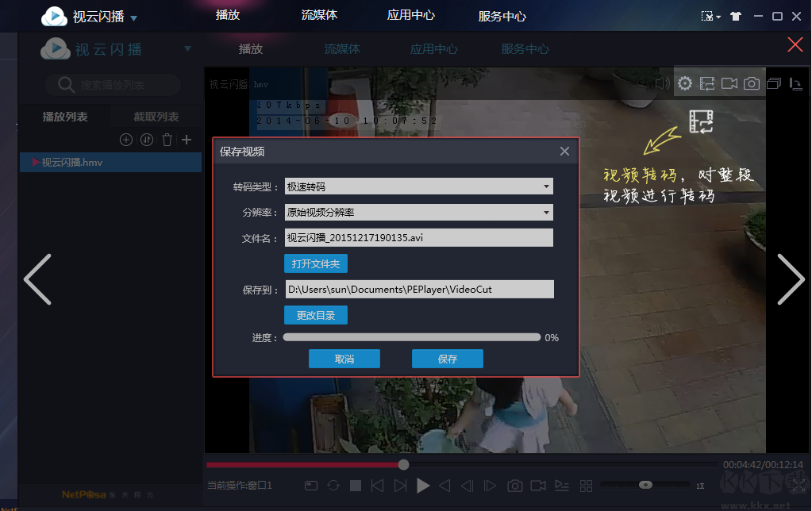Image resolution: width=812 pixels, height=511 pixels.
Task: Click the 保存 save button
Action: (x=447, y=358)
